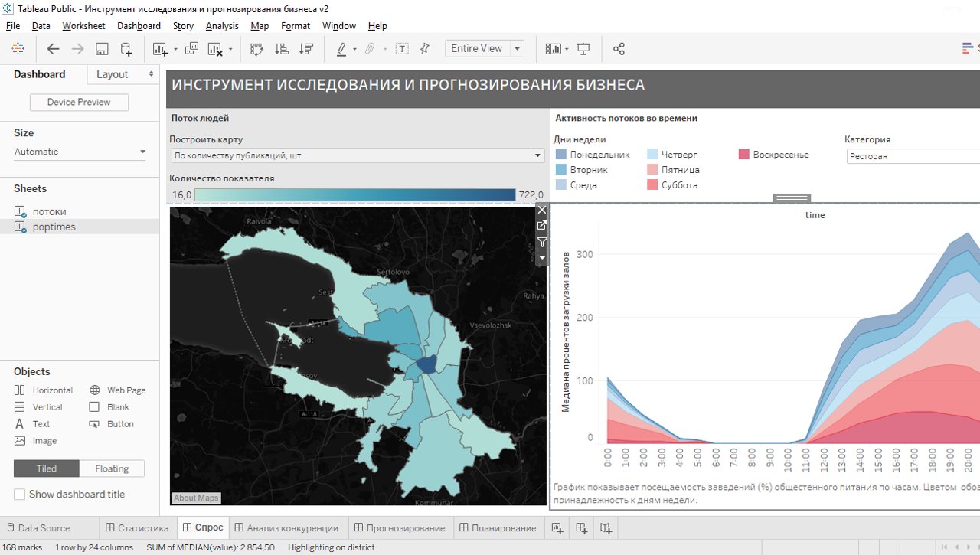Open the Analysis menu
The height and width of the screenshot is (555, 980).
tap(222, 25)
